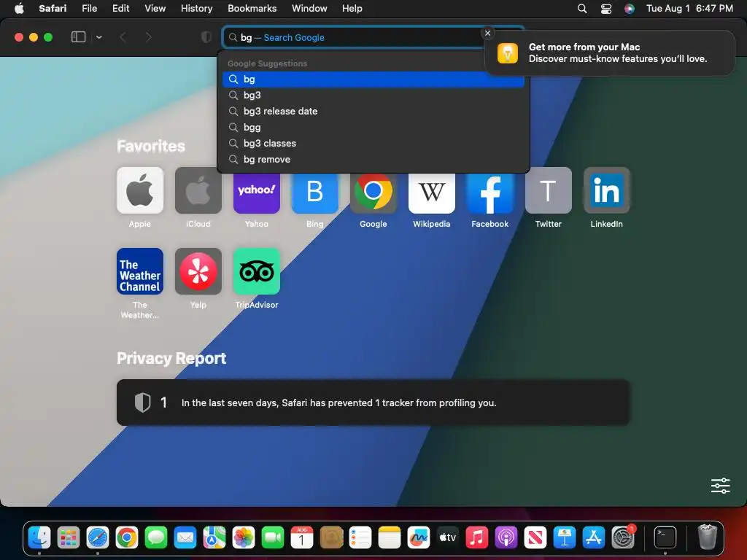The height and width of the screenshot is (560, 747).
Task: Open the Apple menu
Action: [19, 9]
